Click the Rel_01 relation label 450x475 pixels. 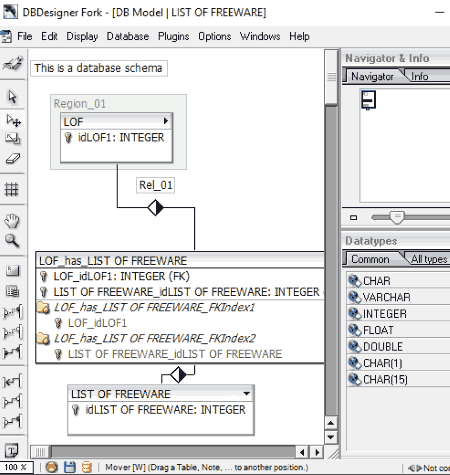coord(156,185)
